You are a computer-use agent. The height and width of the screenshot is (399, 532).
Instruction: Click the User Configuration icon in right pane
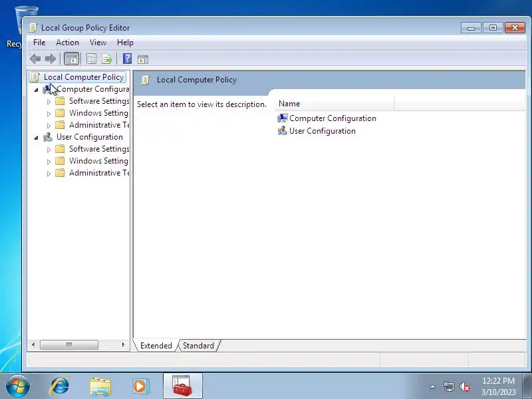pyautogui.click(x=282, y=130)
